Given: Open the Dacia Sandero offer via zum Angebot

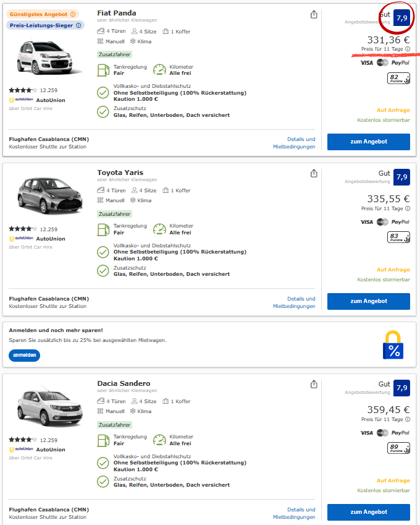Looking at the screenshot, I should coord(369,512).
